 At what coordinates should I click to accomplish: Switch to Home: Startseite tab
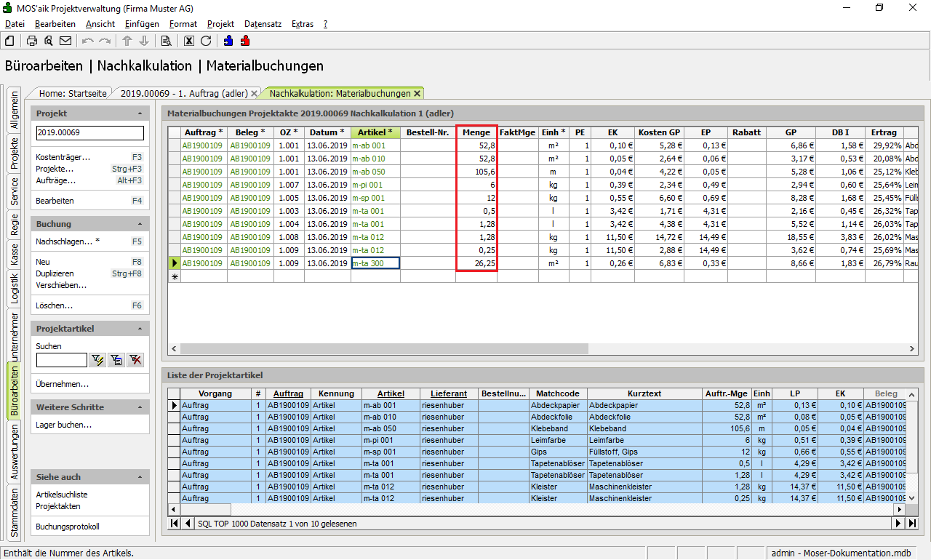[73, 93]
